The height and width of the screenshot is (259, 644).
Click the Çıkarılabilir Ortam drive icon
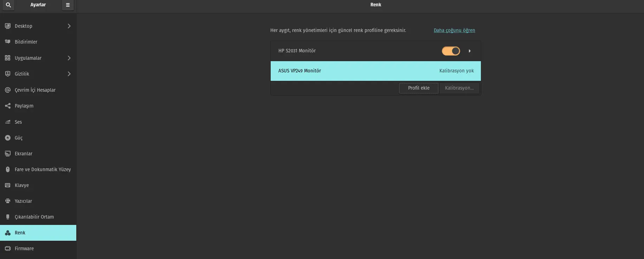click(x=8, y=217)
